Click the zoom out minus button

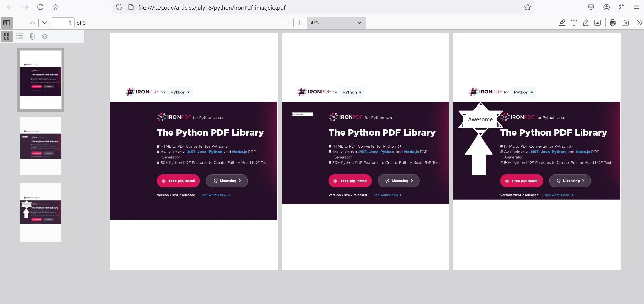(287, 23)
